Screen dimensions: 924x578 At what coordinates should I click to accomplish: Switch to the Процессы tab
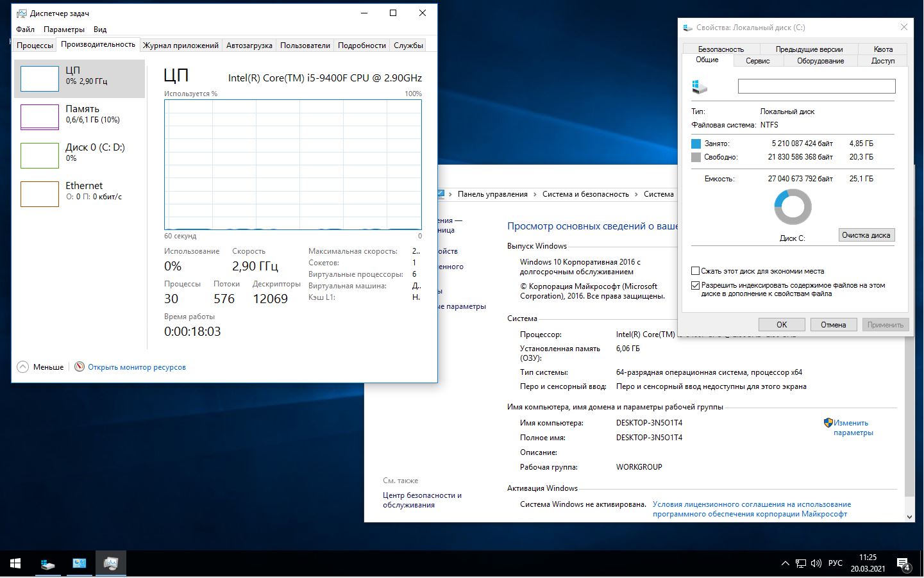pyautogui.click(x=35, y=45)
